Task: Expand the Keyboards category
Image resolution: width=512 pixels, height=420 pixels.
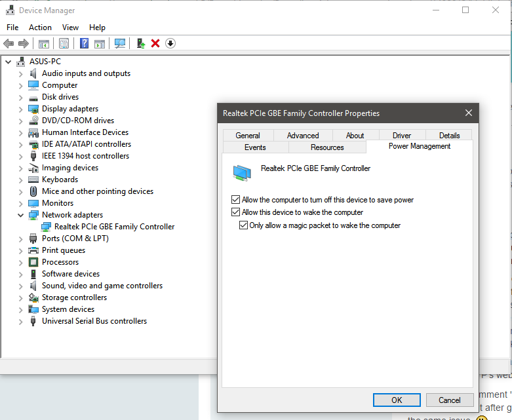Action: tap(20, 180)
